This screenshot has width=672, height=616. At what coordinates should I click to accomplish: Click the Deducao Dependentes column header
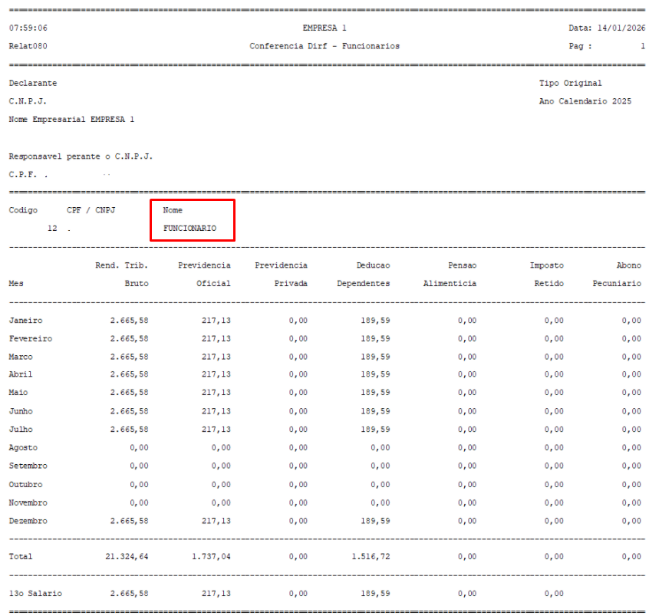coord(364,275)
